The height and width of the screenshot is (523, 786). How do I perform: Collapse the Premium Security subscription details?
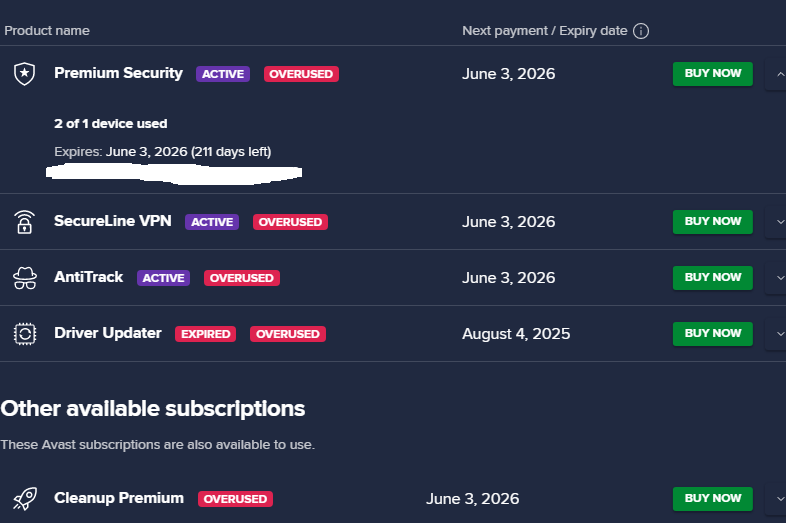(777, 74)
